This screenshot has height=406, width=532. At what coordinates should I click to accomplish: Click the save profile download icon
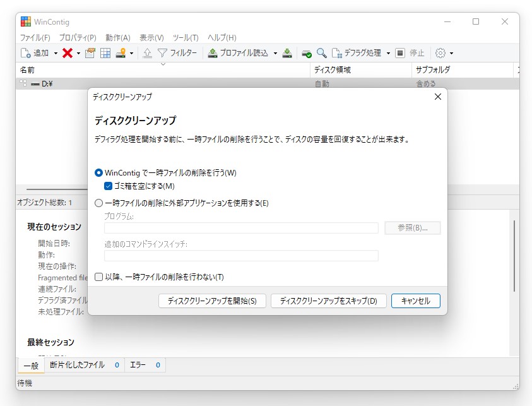pyautogui.click(x=287, y=53)
